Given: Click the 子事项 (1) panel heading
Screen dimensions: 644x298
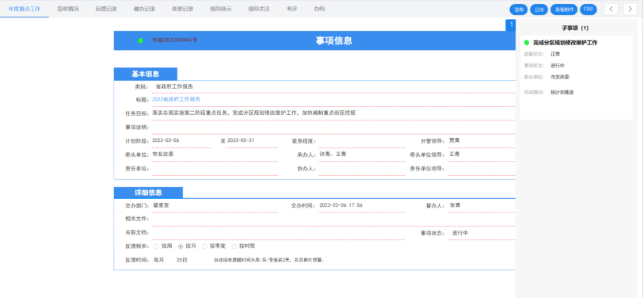Looking at the screenshot, I should pyautogui.click(x=575, y=29).
